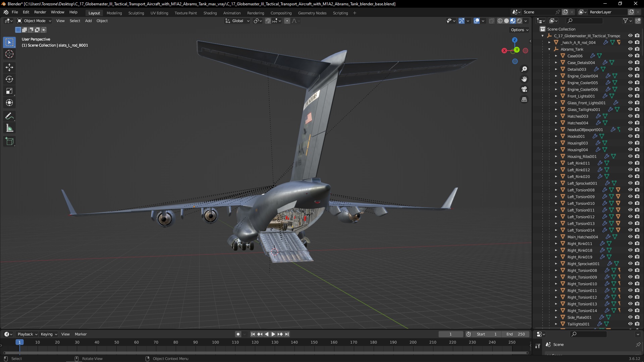Play the animation forward
644x362 pixels.
273,334
